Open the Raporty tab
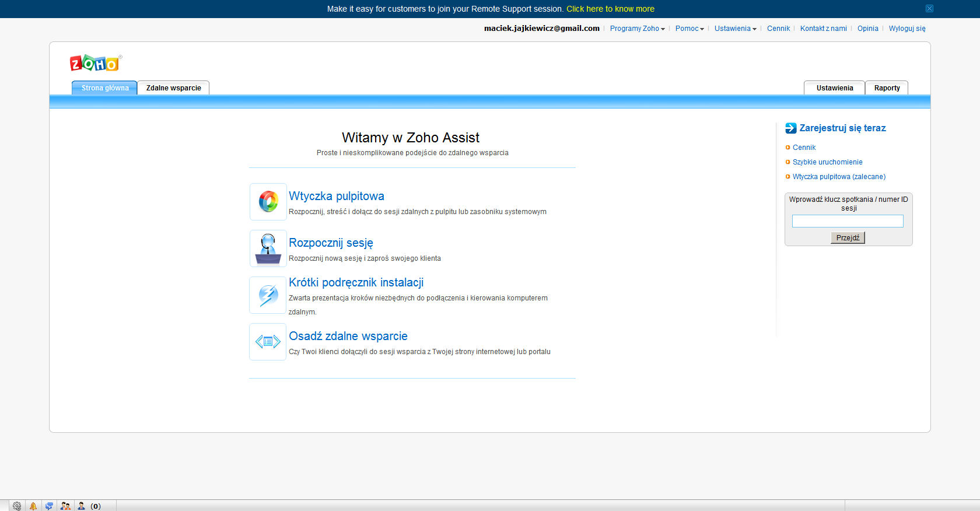This screenshot has width=980, height=511. (887, 88)
